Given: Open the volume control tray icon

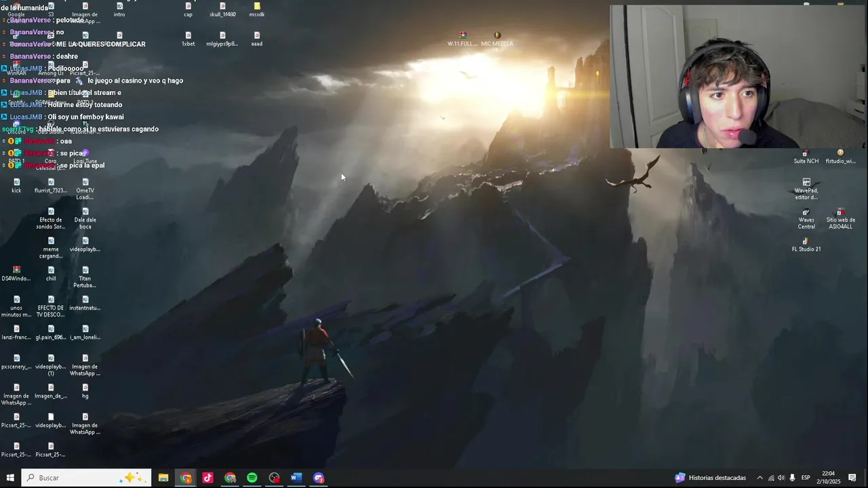Looking at the screenshot, I should (781, 478).
